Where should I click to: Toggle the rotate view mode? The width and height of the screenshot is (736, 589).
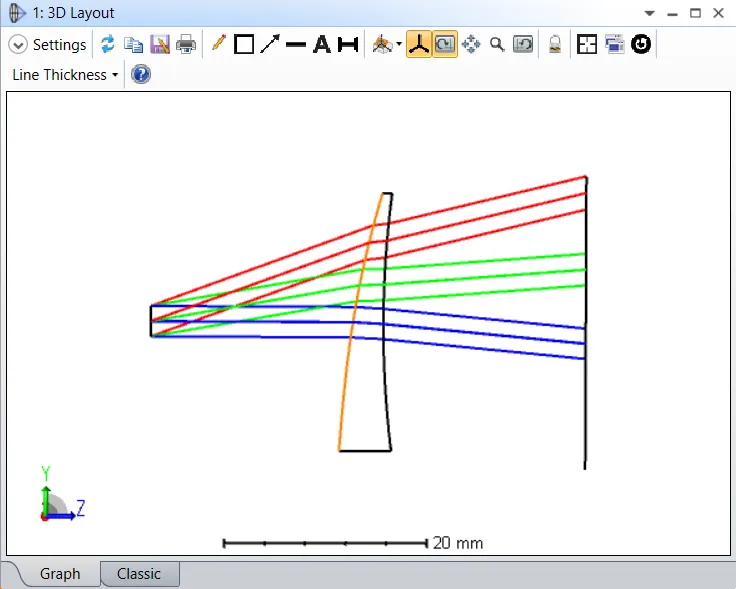click(445, 45)
